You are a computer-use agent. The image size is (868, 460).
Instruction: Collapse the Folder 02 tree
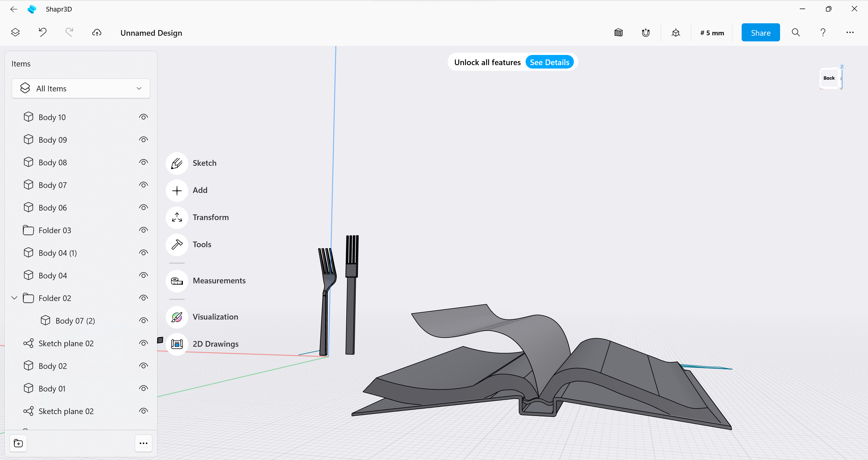[14, 298]
